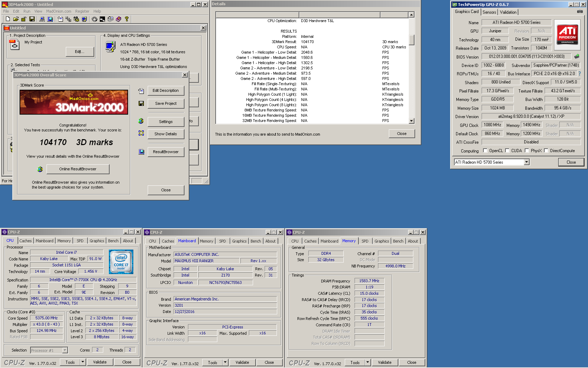Click Validate in the CPU-Z Memory window

tap(385, 362)
